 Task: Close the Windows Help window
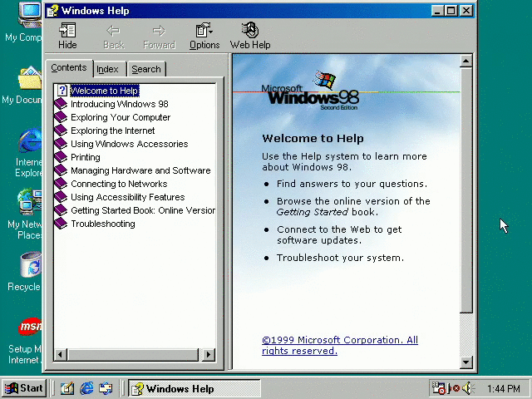coord(466,11)
